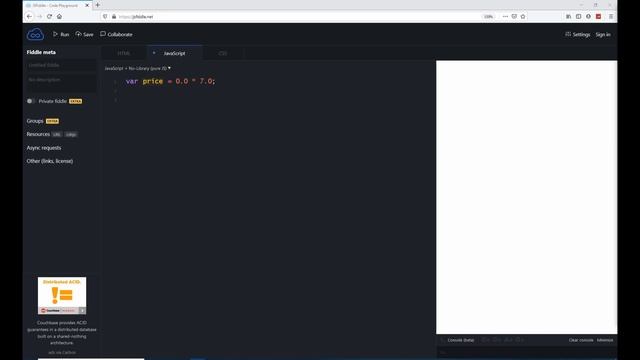This screenshot has width=640, height=360.
Task: Click the Pocket save icon
Action: point(514,16)
